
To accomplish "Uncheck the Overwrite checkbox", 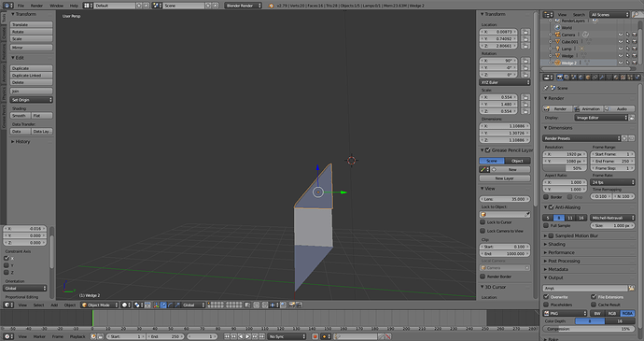I will pos(546,296).
